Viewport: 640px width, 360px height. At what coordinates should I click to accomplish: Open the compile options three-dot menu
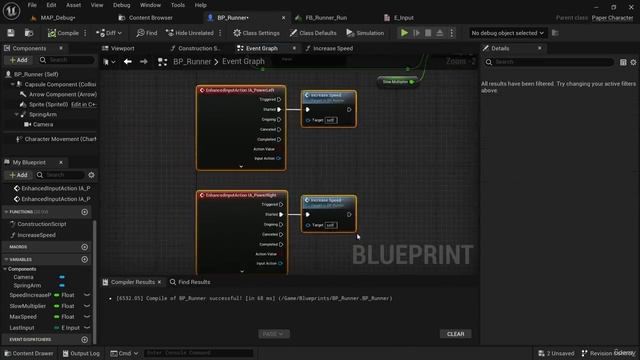point(85,33)
